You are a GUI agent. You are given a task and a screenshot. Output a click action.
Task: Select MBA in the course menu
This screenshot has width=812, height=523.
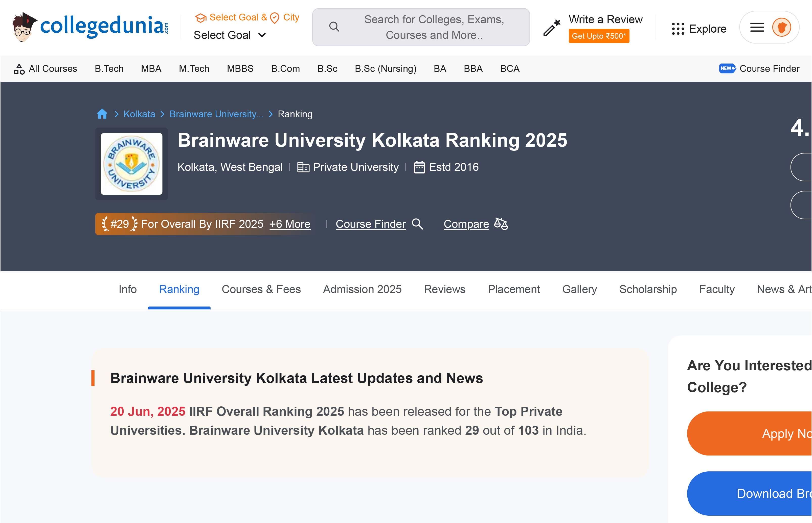[x=151, y=69]
